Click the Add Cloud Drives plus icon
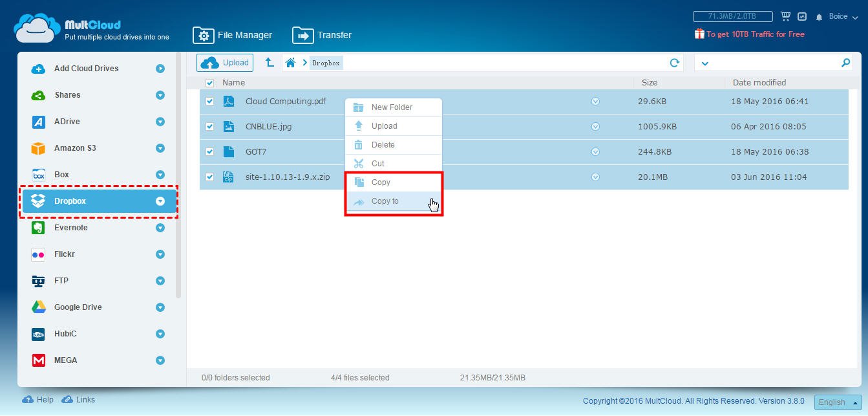 point(38,69)
